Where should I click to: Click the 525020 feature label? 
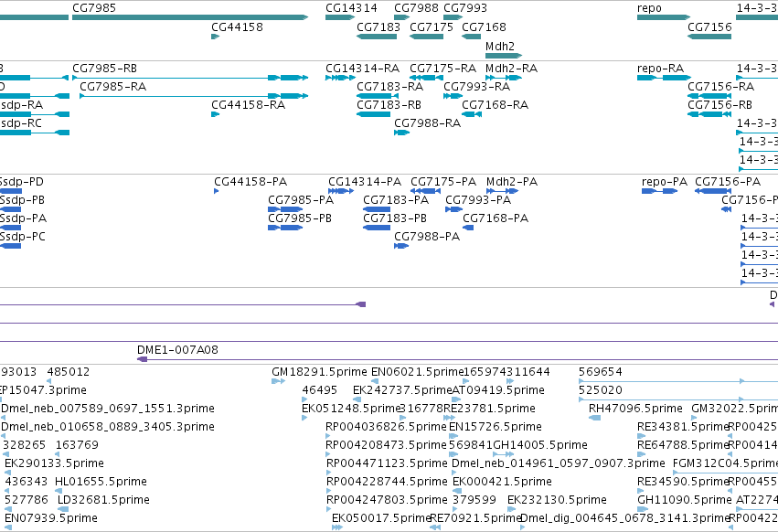pos(601,390)
